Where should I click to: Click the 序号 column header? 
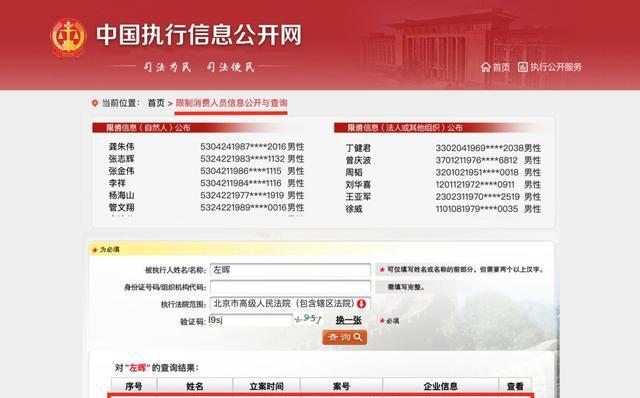tap(134, 386)
